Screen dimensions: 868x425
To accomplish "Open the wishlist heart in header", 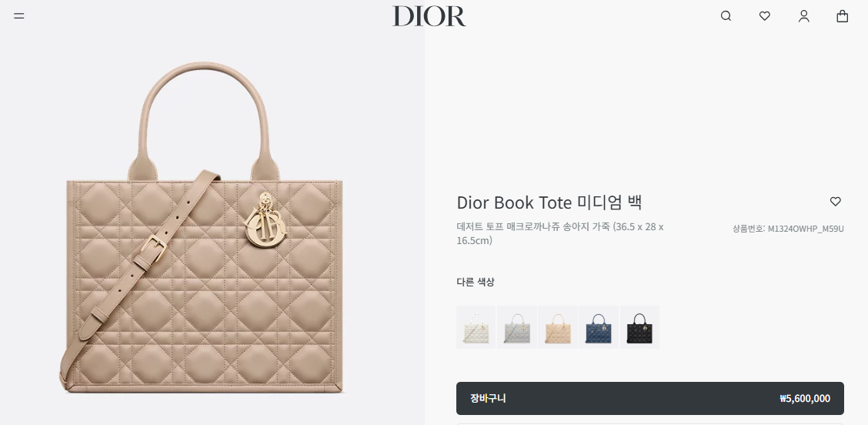I will [x=764, y=16].
